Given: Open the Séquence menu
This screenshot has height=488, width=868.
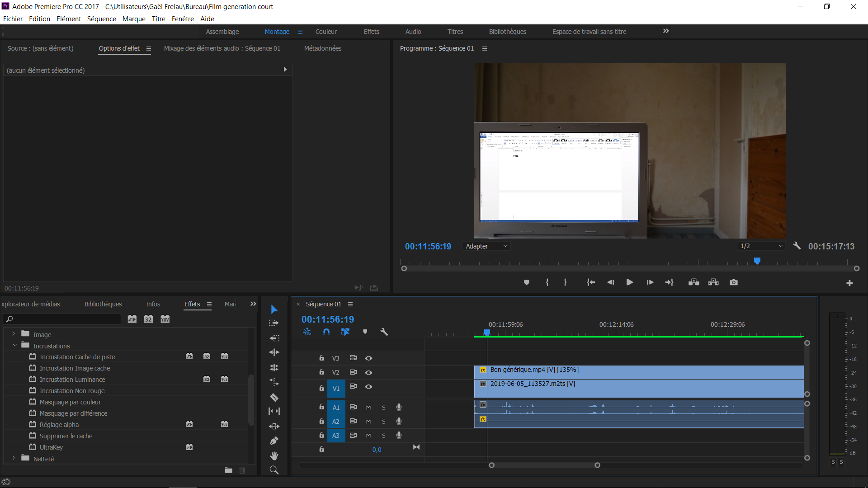Looking at the screenshot, I should (101, 19).
